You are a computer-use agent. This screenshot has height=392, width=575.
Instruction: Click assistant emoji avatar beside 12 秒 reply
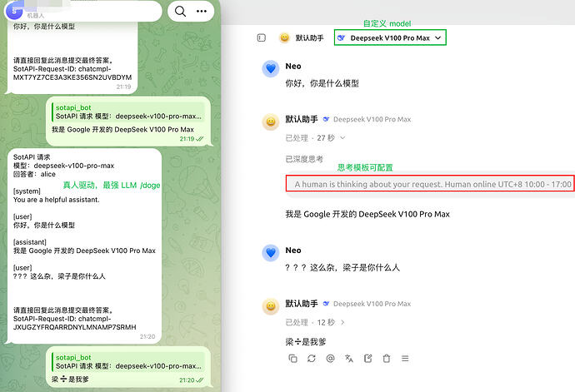pyautogui.click(x=271, y=306)
